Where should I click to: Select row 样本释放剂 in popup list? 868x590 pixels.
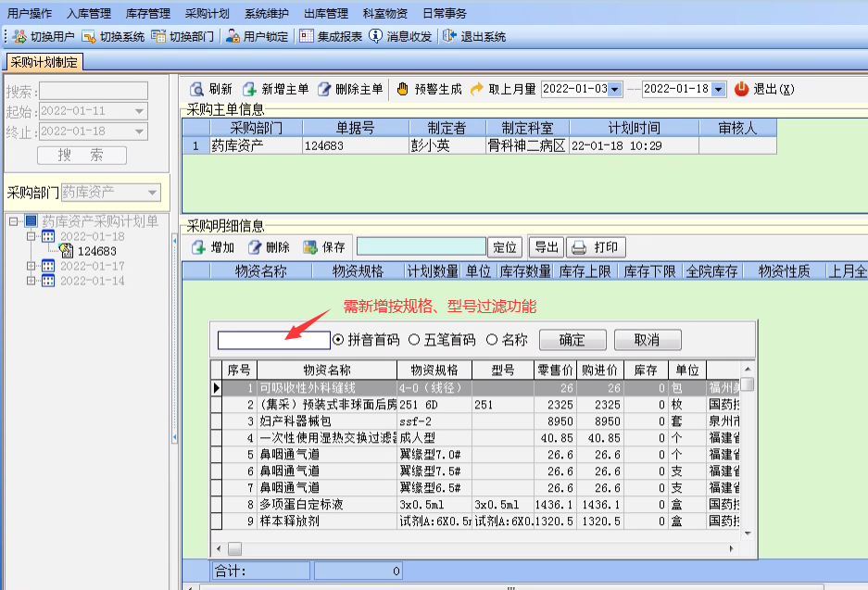pos(475,521)
